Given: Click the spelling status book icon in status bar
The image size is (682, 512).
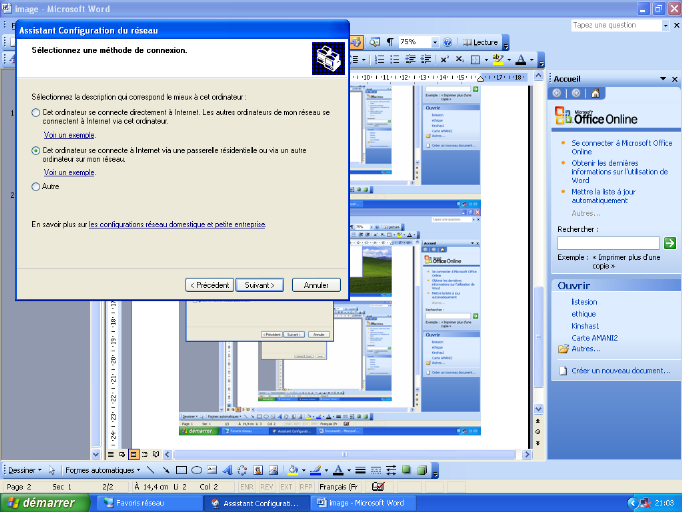Looking at the screenshot, I should coord(378,486).
